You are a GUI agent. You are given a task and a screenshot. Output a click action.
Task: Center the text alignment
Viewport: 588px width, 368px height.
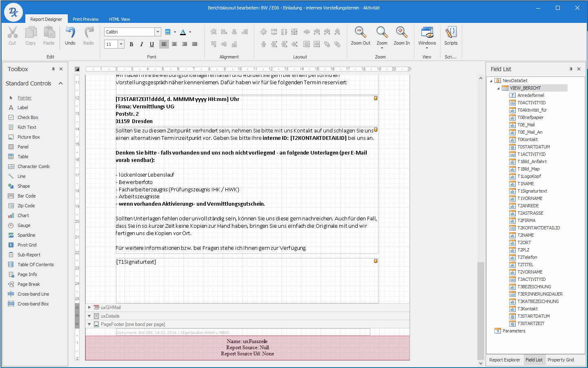click(174, 44)
